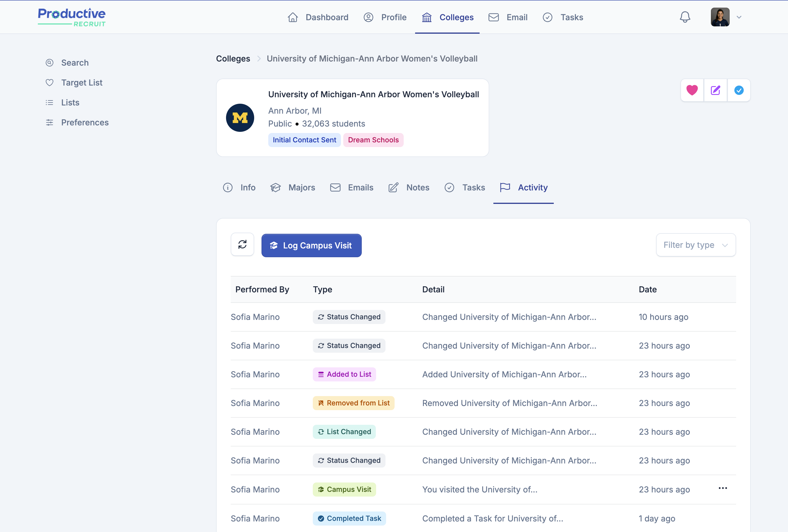Click Sofia Marino in the Campus Visit row
The image size is (788, 532).
(x=255, y=490)
